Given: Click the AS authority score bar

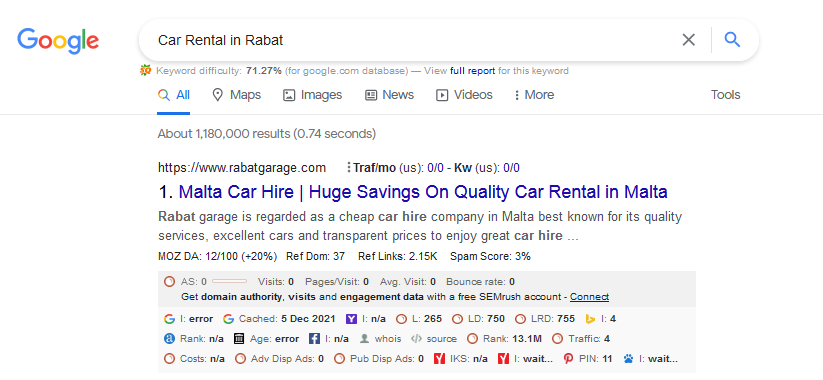Looking at the screenshot, I should coord(229,282).
